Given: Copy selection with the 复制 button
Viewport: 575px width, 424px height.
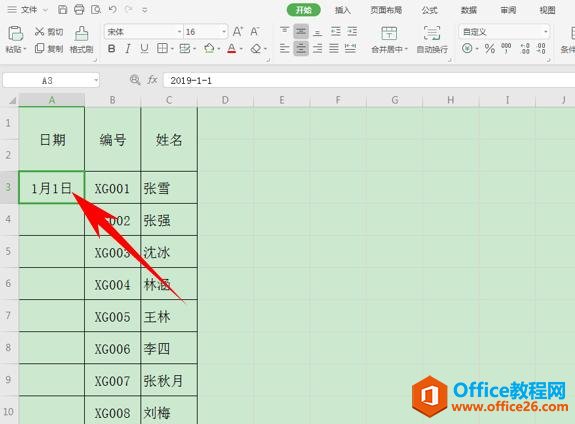Looking at the screenshot, I should click(49, 48).
